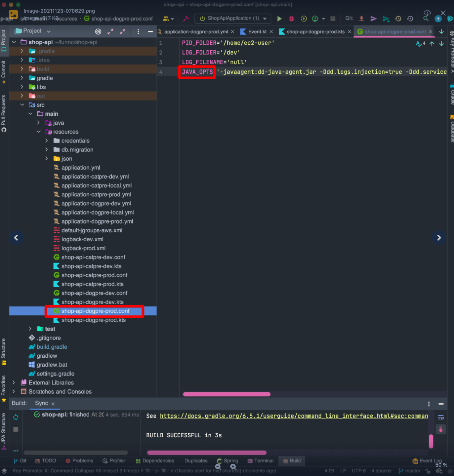Toggle the Pull Requests tool window
This screenshot has width=454, height=476.
coord(4,113)
